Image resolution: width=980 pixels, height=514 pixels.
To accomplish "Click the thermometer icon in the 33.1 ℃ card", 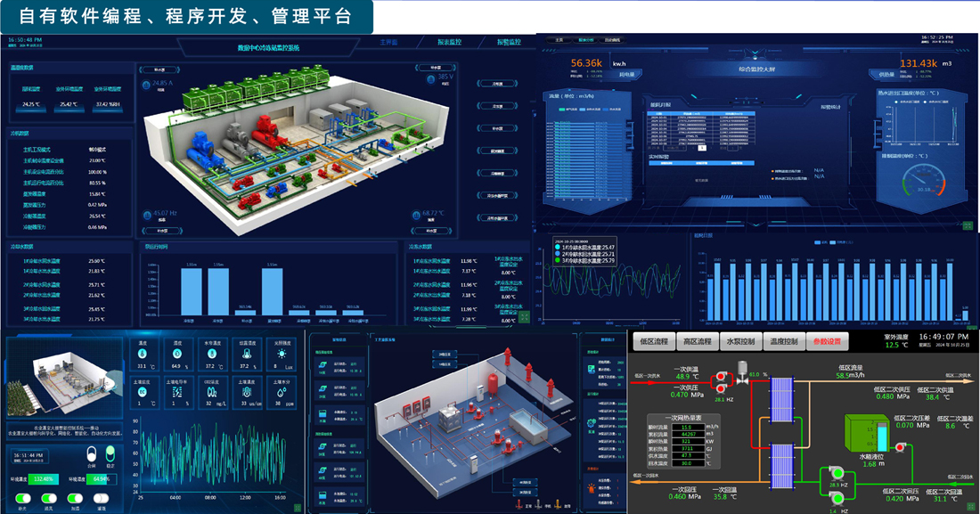I will coord(143,354).
